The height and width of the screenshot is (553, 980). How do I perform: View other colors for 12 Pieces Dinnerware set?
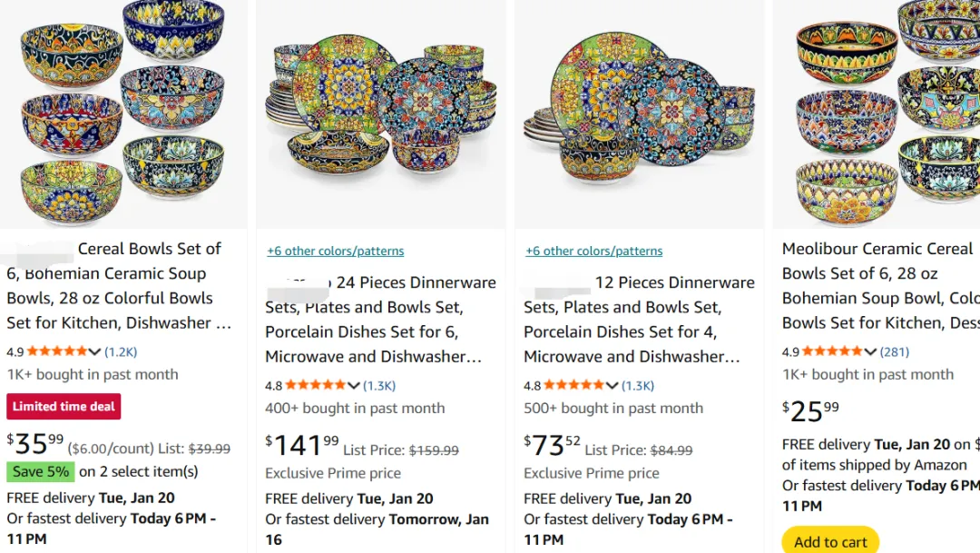pos(593,252)
